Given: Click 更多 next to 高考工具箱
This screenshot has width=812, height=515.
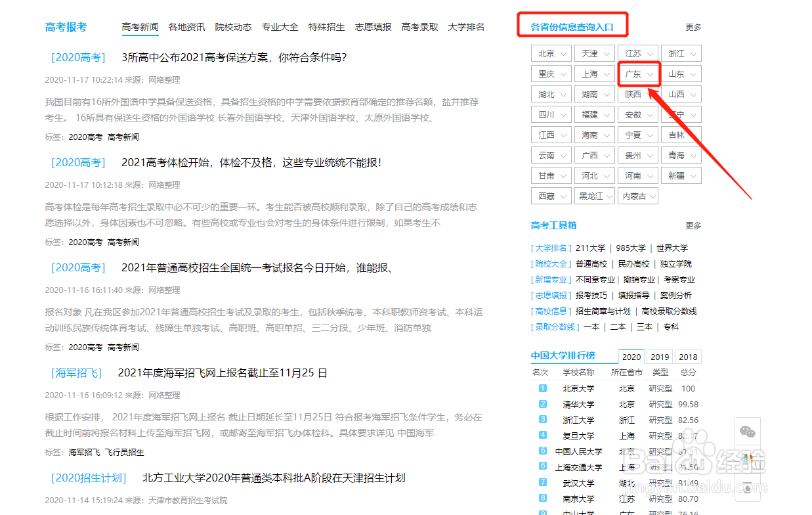Looking at the screenshot, I should [x=693, y=225].
